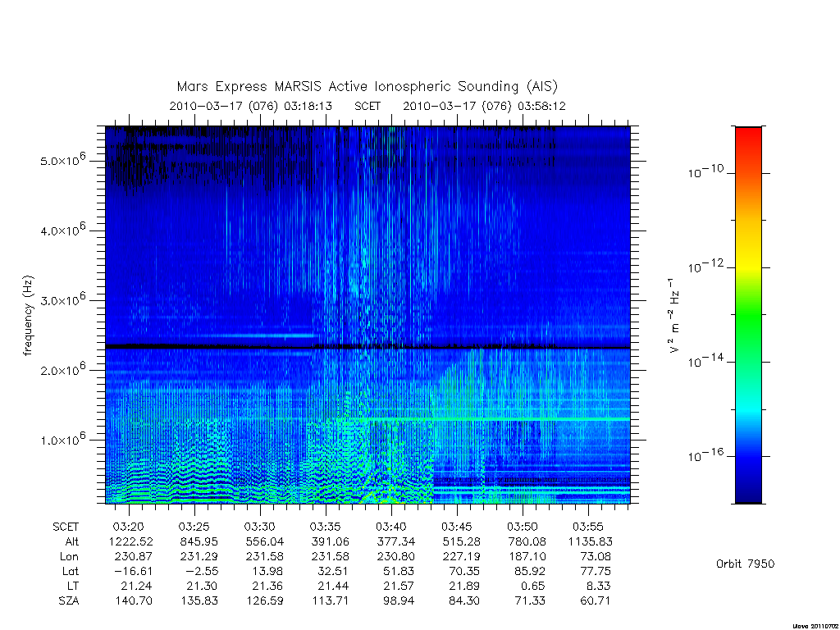Image resolution: width=840 pixels, height=630 pixels.
Task: Click the local time value 21.57
Action: 398,586
